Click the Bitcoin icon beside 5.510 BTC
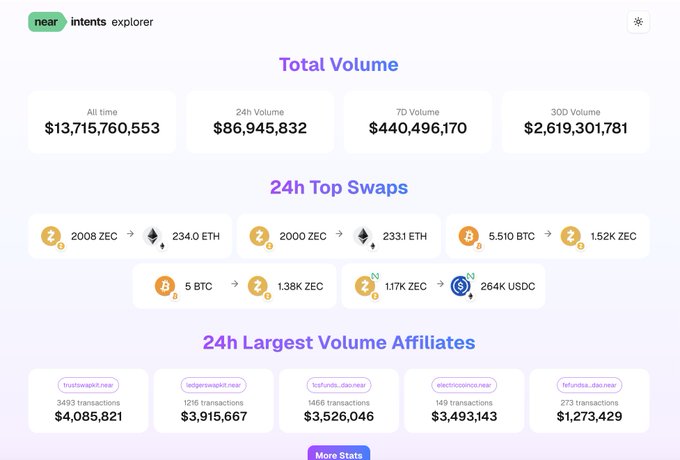This screenshot has width=680, height=460. point(468,236)
